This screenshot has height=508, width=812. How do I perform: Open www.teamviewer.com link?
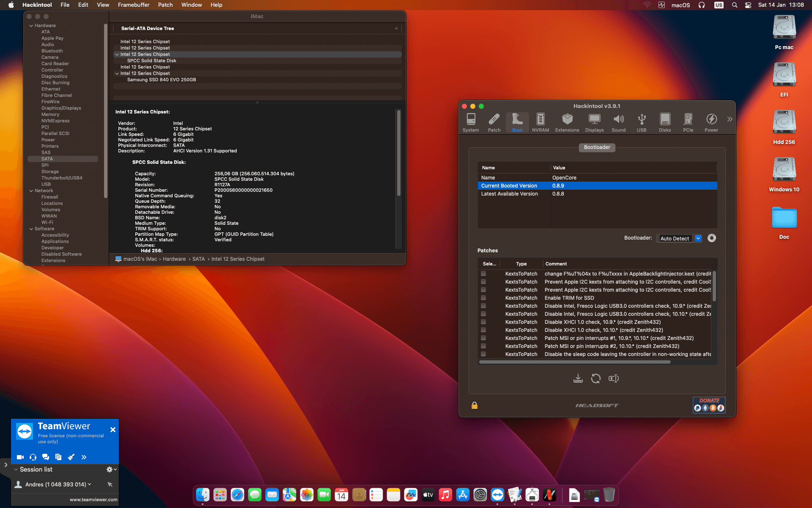coord(93,500)
